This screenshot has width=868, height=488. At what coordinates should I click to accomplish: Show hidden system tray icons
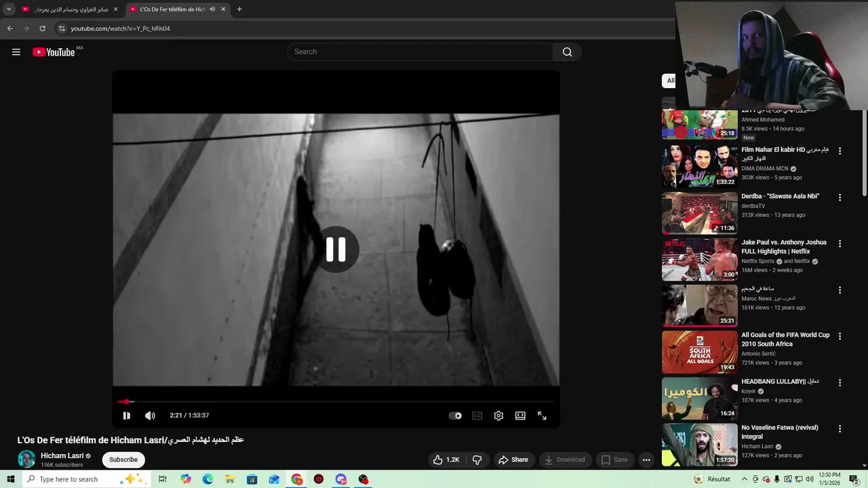(x=744, y=479)
